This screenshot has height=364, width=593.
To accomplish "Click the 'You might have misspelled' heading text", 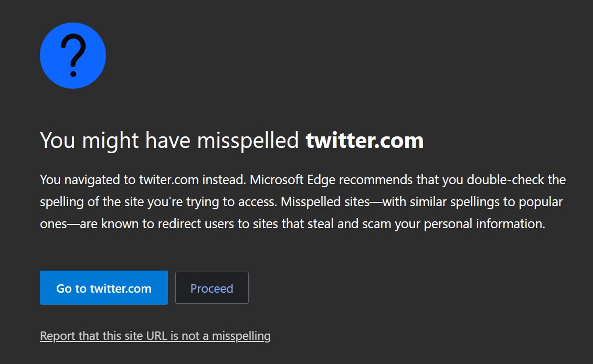I will coord(170,141).
